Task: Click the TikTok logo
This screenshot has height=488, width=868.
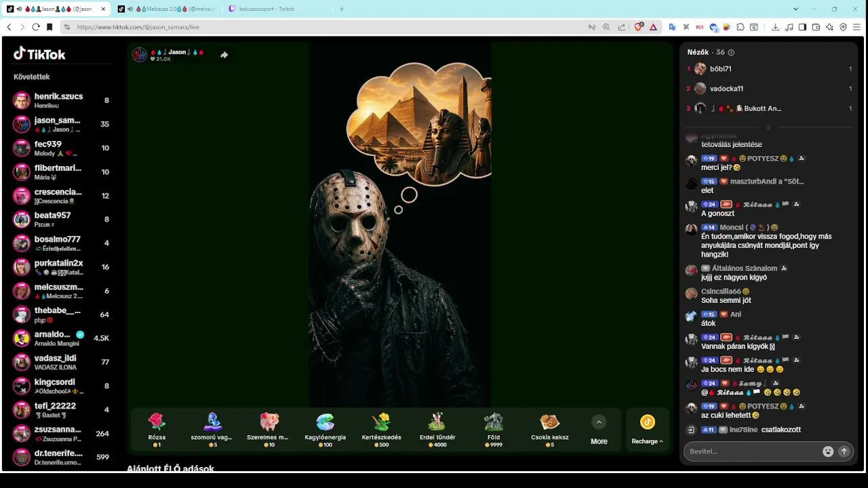Action: [39, 54]
